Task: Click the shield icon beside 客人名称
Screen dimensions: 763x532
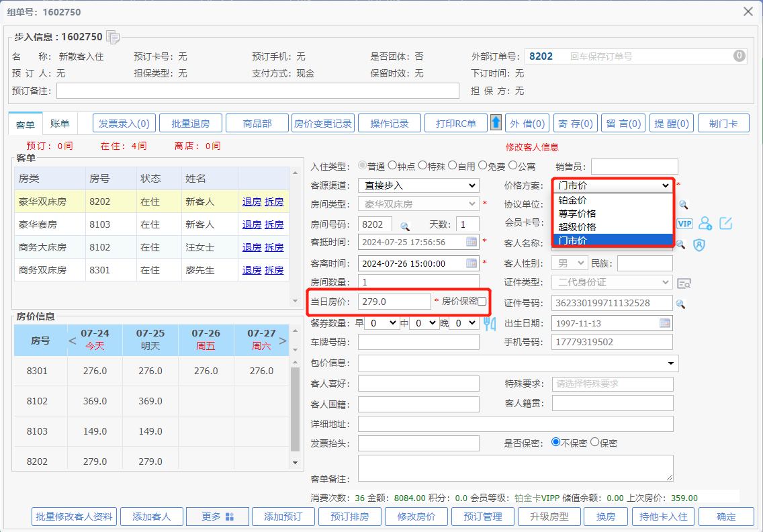Action: (699, 245)
